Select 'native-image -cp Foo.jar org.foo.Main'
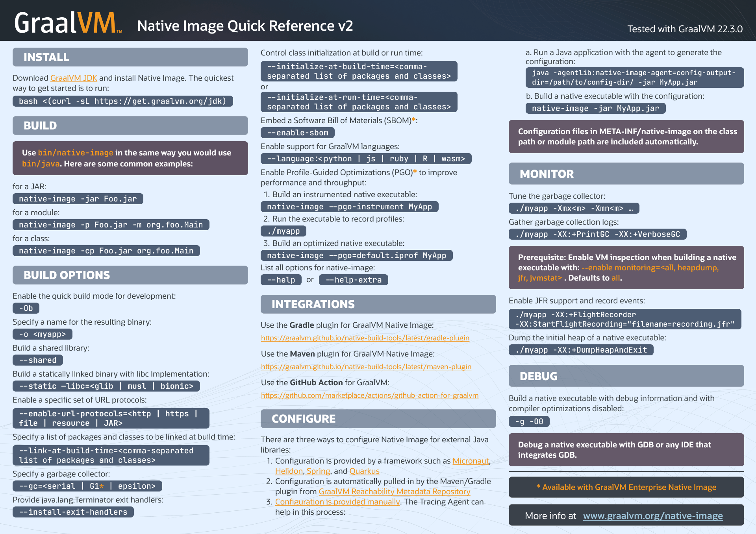Image resolution: width=756 pixels, height=534 pixels. 106,251
